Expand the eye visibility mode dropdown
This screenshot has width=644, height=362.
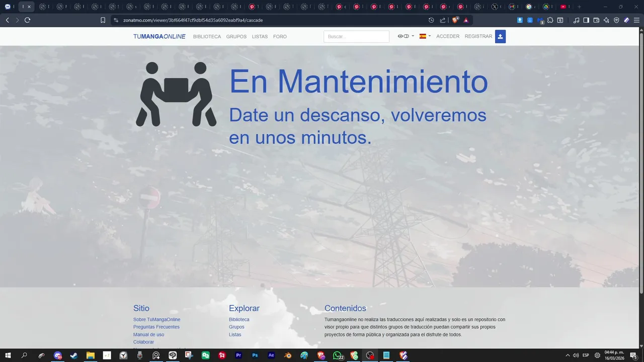tap(406, 36)
